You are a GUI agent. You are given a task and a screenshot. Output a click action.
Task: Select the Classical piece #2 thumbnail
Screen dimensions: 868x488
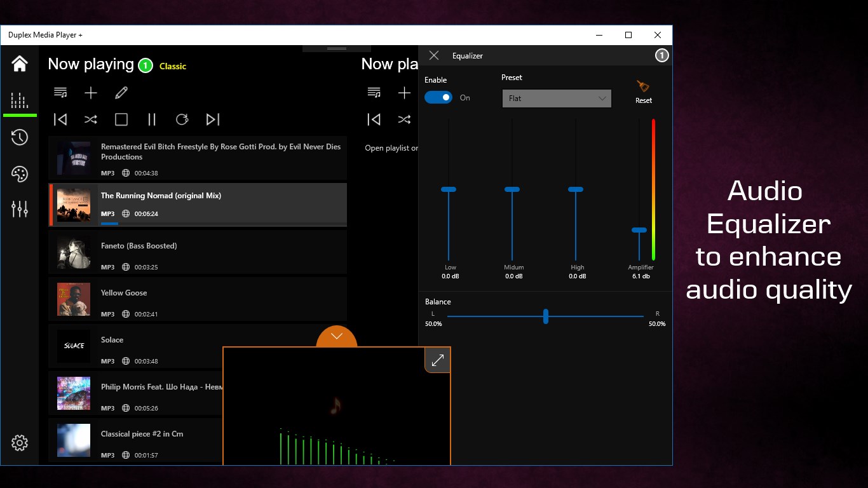tap(74, 440)
